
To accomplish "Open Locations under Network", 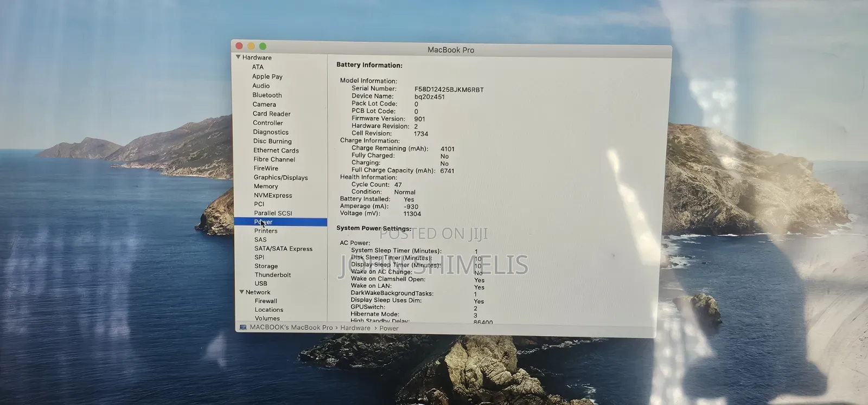I will point(269,310).
